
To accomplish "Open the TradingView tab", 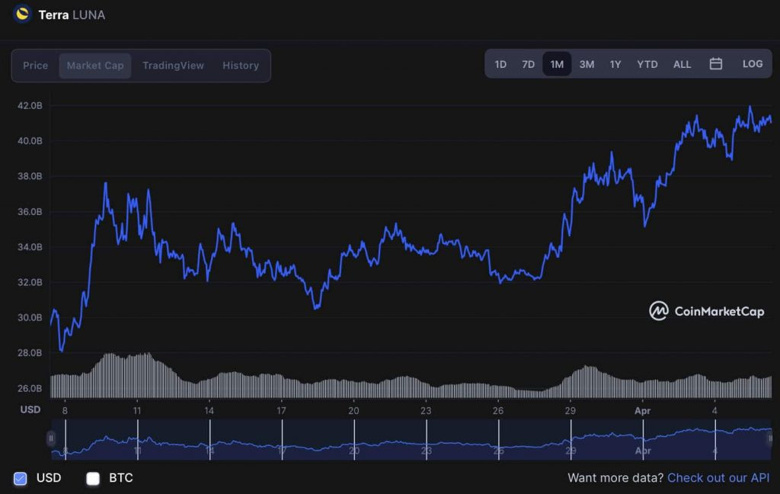I will 173,66.
